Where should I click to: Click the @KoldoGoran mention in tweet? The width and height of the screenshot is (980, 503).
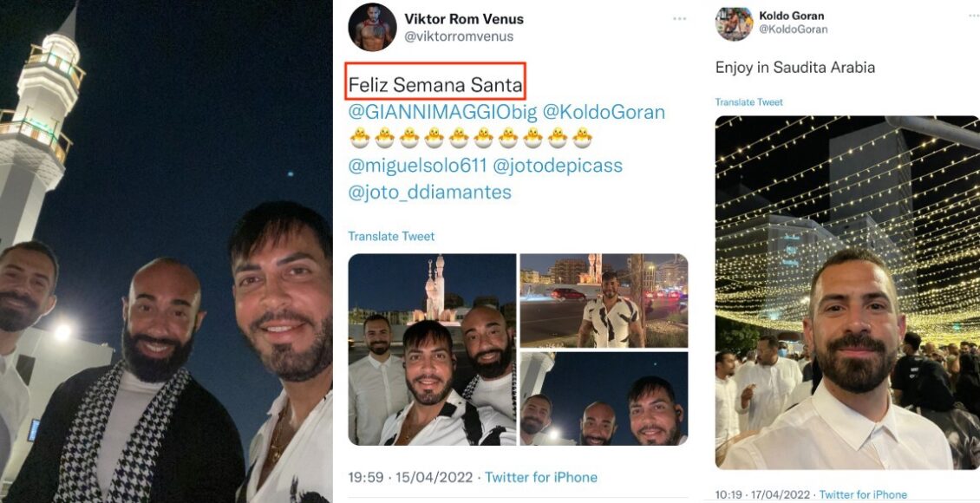(604, 112)
